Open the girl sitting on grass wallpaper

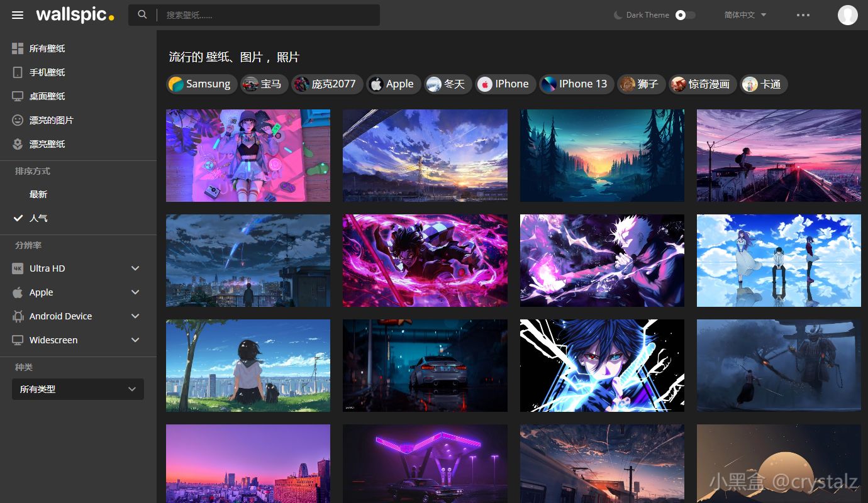click(x=248, y=365)
